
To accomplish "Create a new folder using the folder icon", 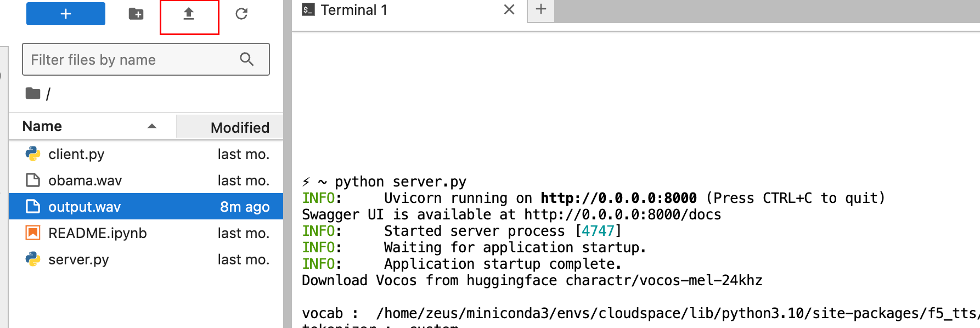I will (136, 14).
